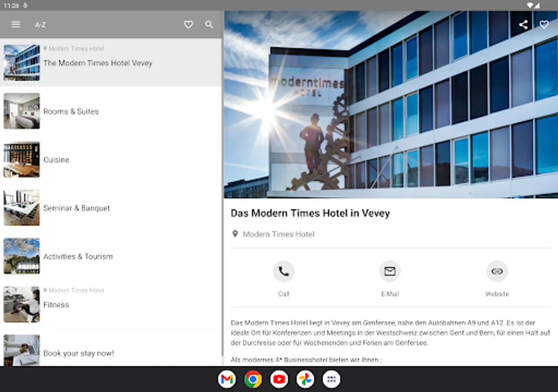Image resolution: width=558 pixels, height=392 pixels.
Task: Click the Website label
Action: [x=497, y=294]
